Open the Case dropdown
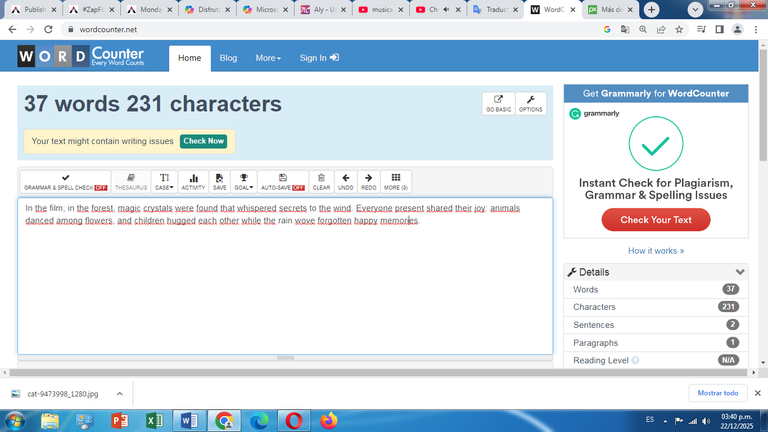 [164, 182]
